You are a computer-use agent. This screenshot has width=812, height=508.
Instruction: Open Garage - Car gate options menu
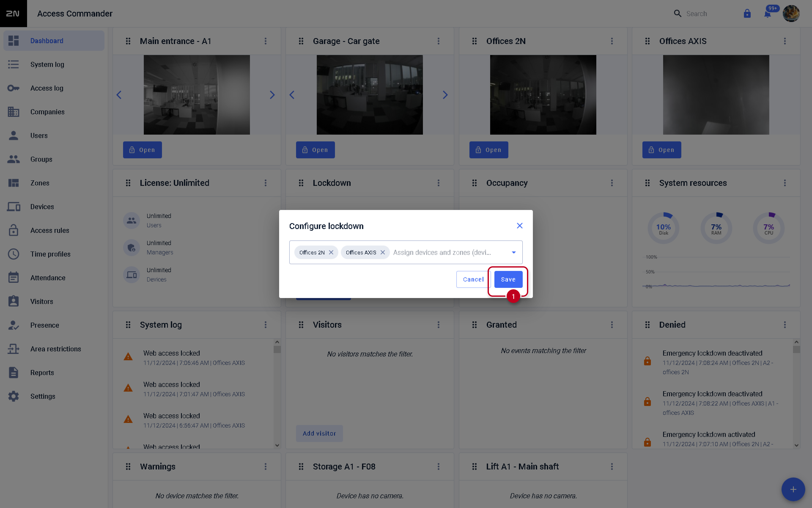pyautogui.click(x=438, y=41)
